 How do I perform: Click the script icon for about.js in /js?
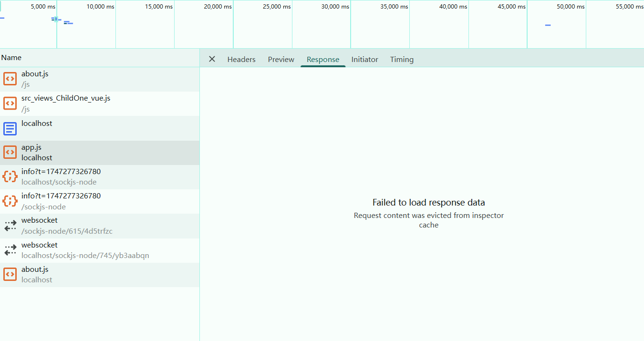[x=10, y=79]
